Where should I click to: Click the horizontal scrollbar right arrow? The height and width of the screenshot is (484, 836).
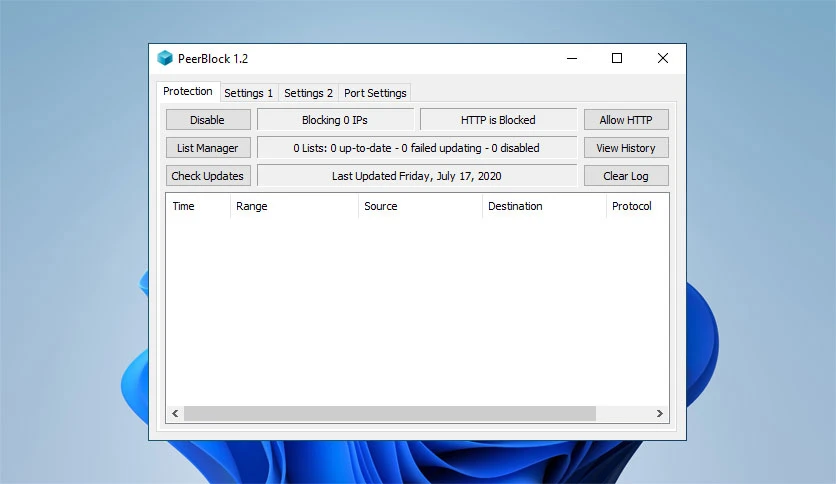click(x=660, y=414)
